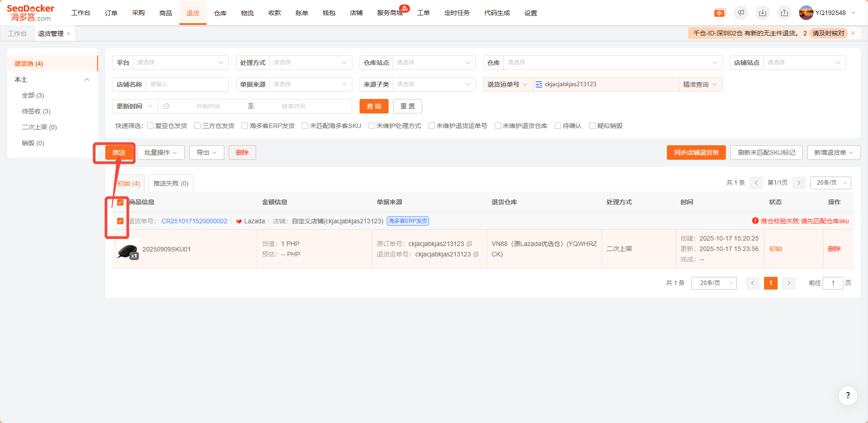
Task: Copy the original order number 原订单号
Action: point(469,244)
